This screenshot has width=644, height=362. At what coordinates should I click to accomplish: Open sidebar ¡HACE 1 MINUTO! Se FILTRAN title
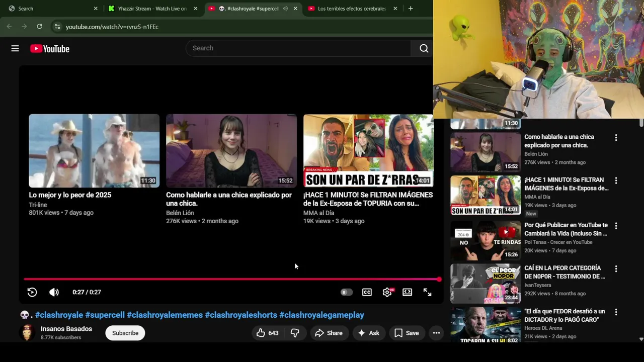567,184
